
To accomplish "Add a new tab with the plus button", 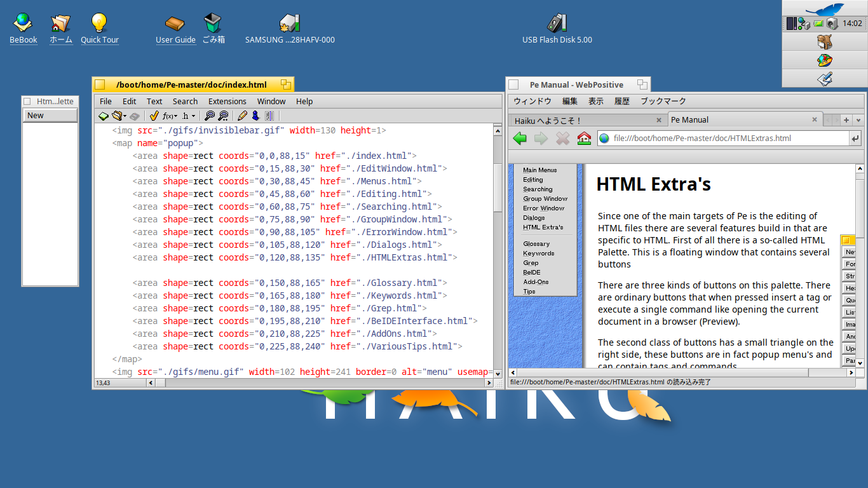I will point(846,120).
